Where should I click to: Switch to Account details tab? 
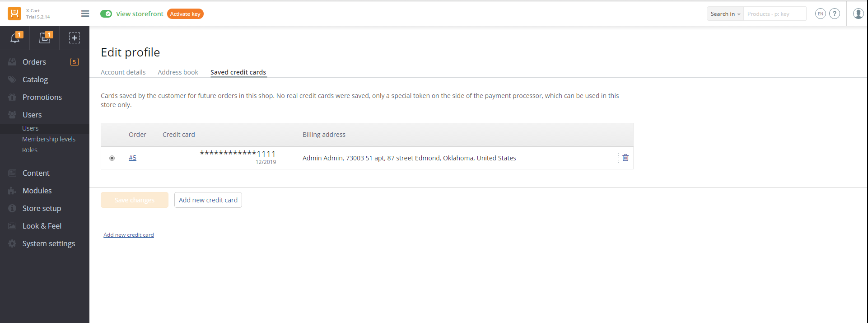coord(123,72)
